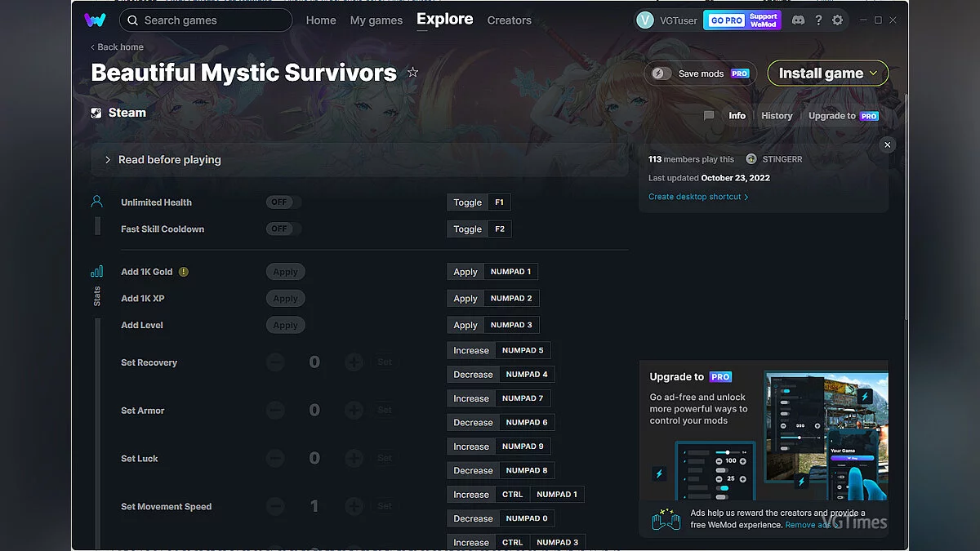
Task: Open the settings gear icon
Action: tap(838, 20)
